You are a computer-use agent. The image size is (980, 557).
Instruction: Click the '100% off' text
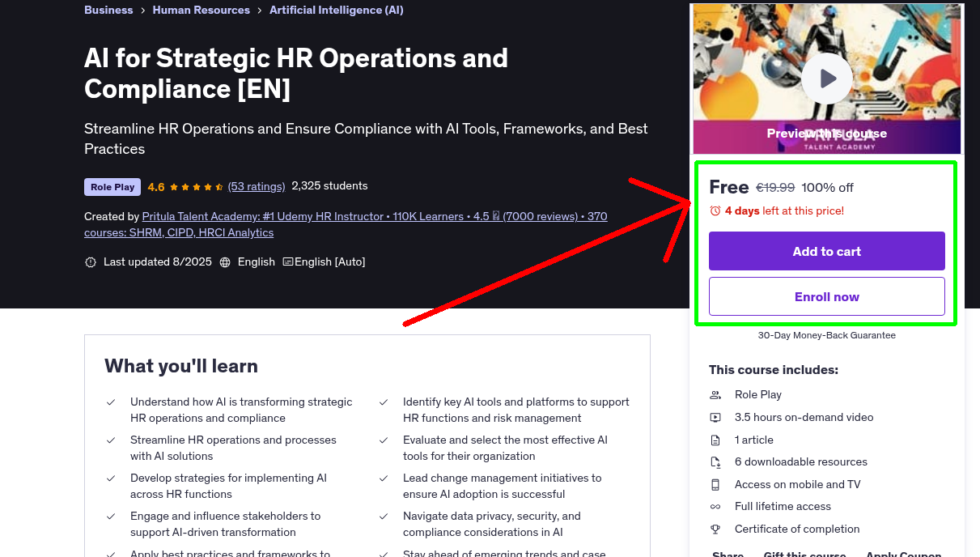click(x=828, y=188)
